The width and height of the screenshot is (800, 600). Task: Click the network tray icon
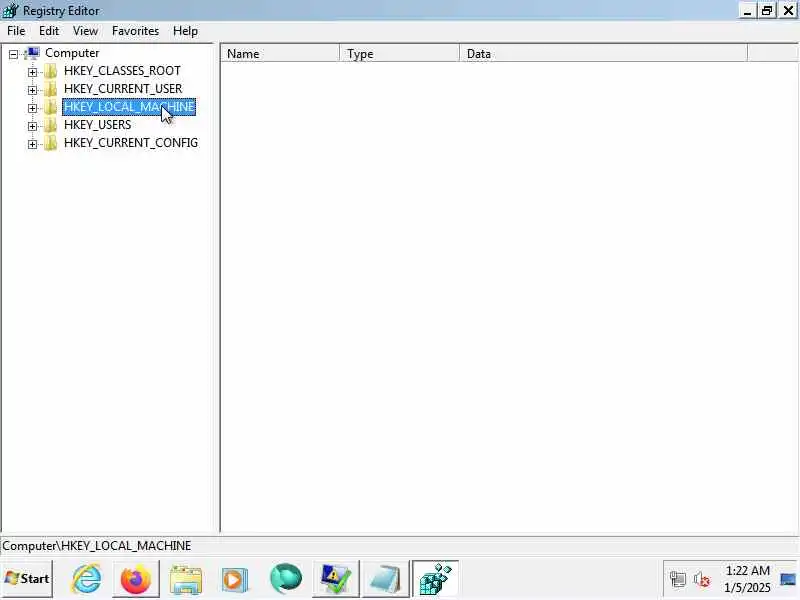coord(678,579)
